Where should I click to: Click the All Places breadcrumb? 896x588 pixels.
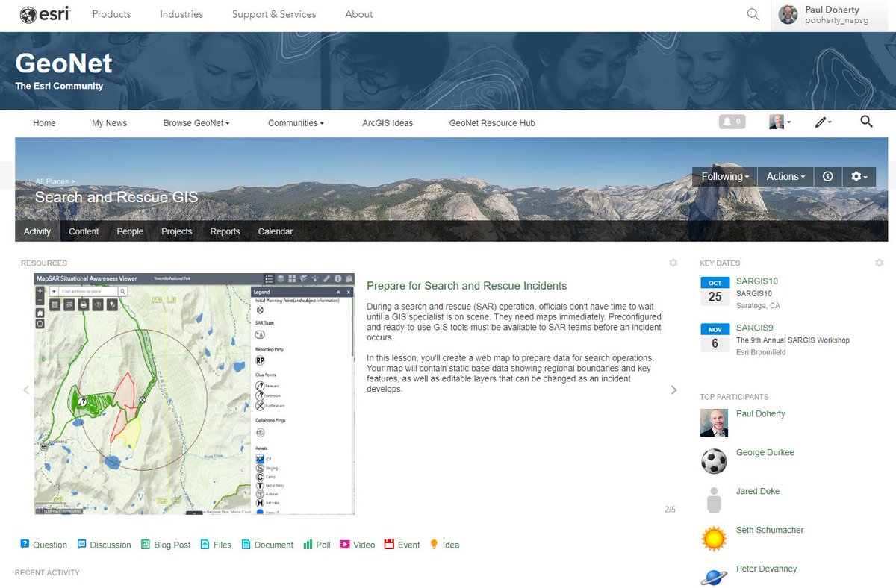[52, 181]
